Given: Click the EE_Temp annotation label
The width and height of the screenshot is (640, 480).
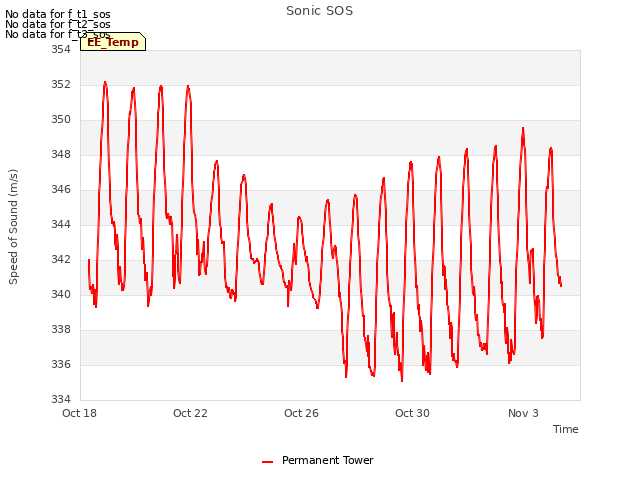Looking at the screenshot, I should [113, 42].
